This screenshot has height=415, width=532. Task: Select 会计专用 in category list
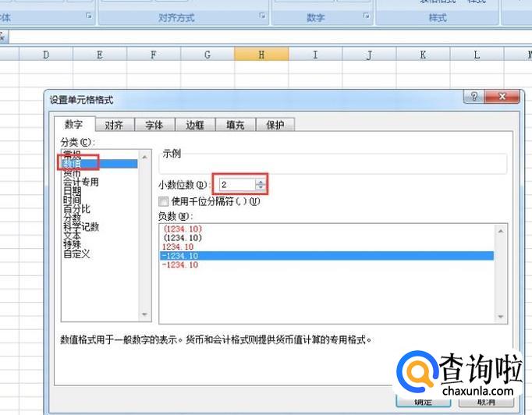click(81, 183)
